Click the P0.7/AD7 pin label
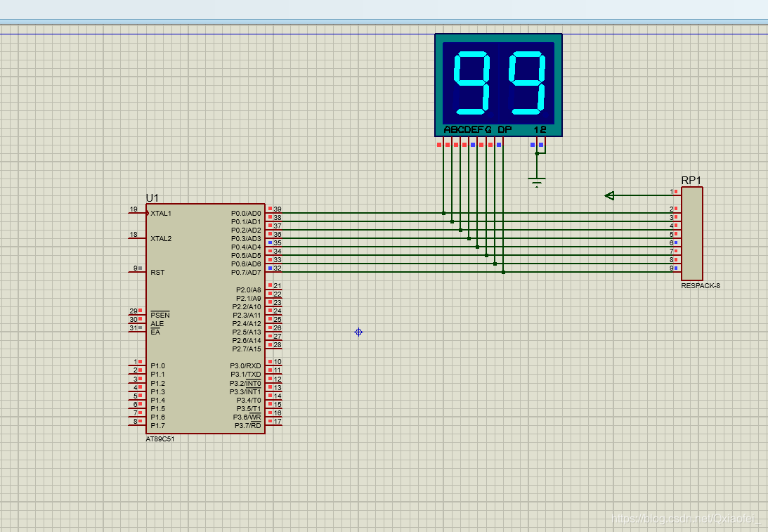 (246, 273)
